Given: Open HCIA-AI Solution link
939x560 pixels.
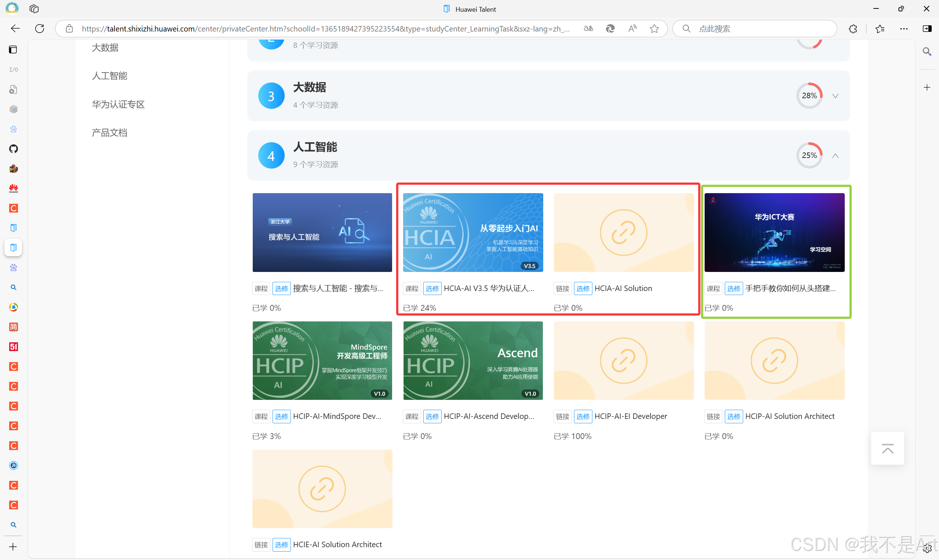Looking at the screenshot, I should click(623, 288).
